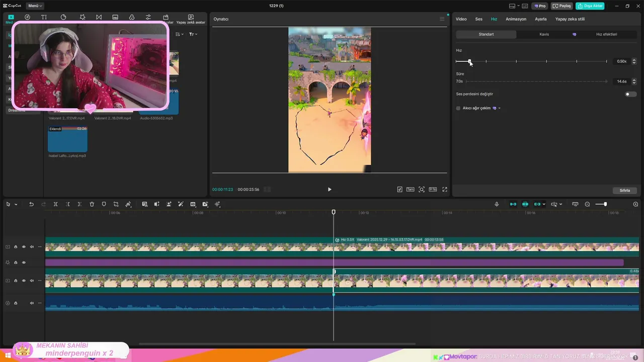Click the audio waveform icon in the timeline toolbar
The image size is (644, 362).
pyautogui.click(x=217, y=204)
